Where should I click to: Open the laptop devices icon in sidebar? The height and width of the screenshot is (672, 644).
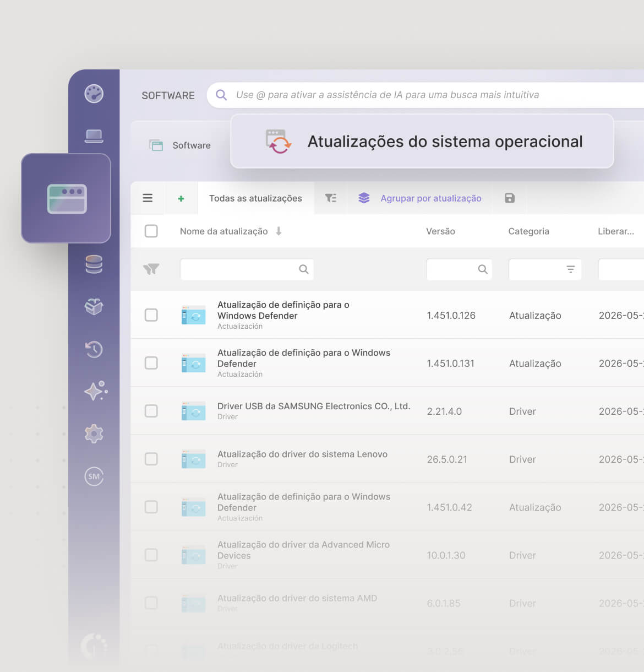pyautogui.click(x=94, y=136)
